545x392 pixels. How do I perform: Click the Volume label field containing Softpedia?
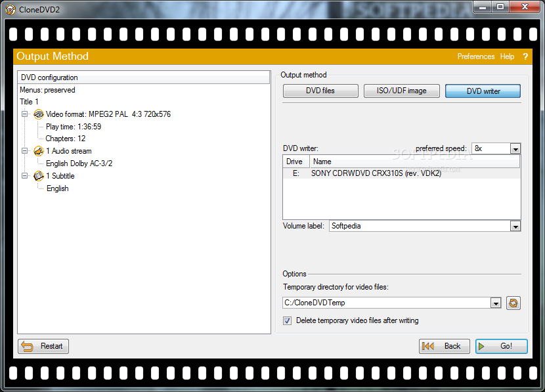point(420,227)
